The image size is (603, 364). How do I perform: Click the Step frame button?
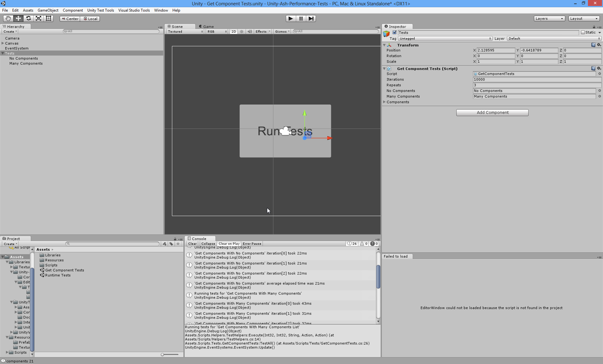311,19
